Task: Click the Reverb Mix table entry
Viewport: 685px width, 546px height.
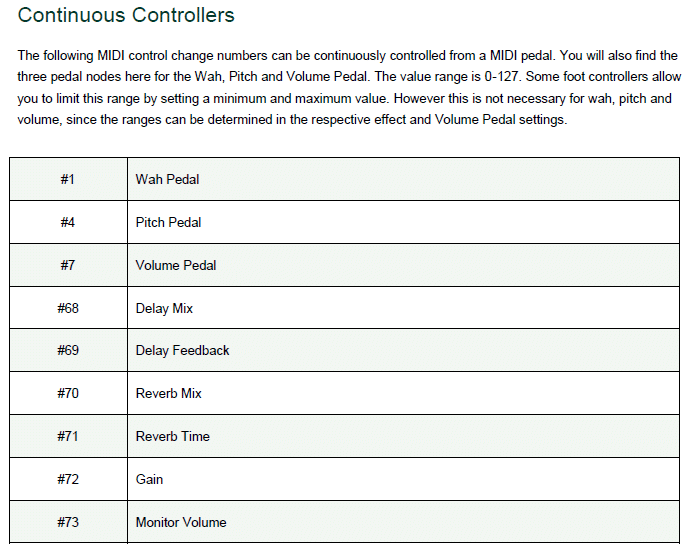Action: [168, 393]
